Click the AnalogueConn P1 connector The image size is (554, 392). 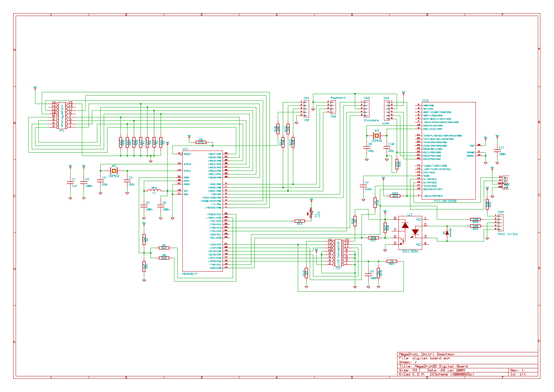coord(62,115)
